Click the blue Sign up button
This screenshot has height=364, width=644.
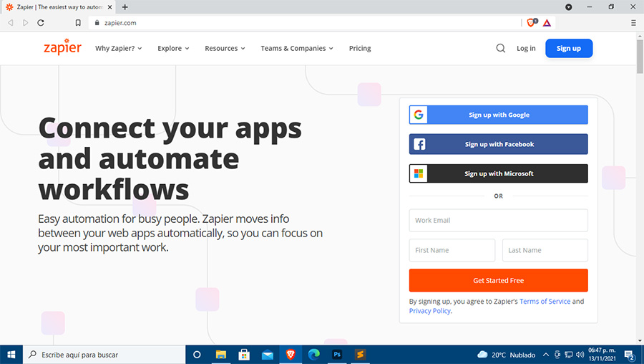pos(568,48)
